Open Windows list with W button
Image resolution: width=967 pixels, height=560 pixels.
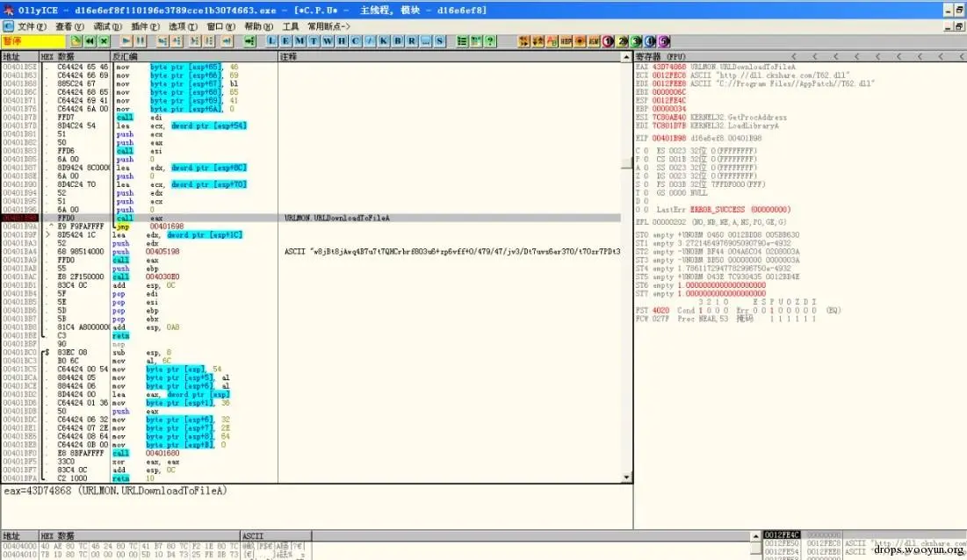coord(328,41)
